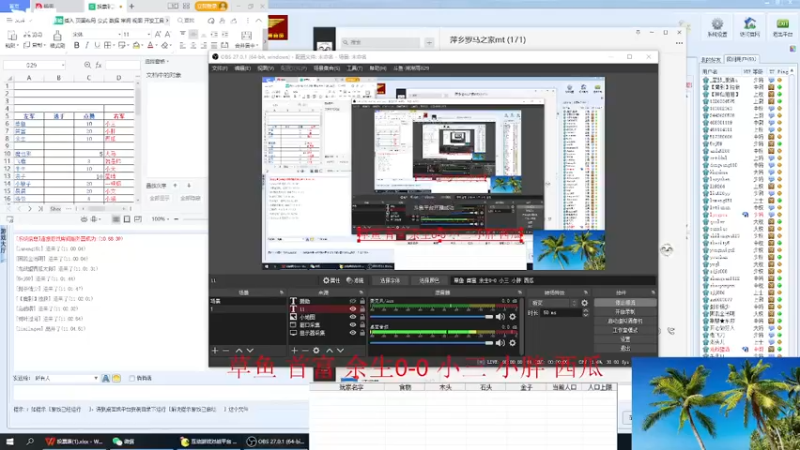Switch to OBS from Windows taskbar

point(276,441)
